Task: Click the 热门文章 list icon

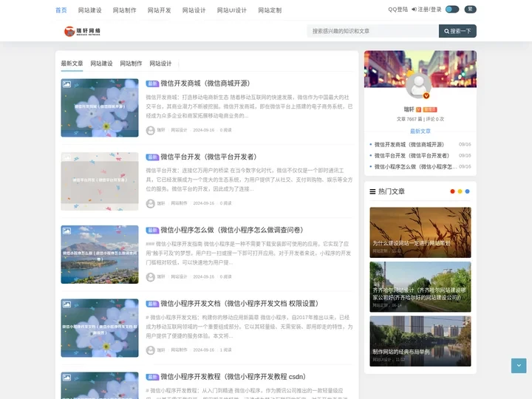Action: point(372,191)
